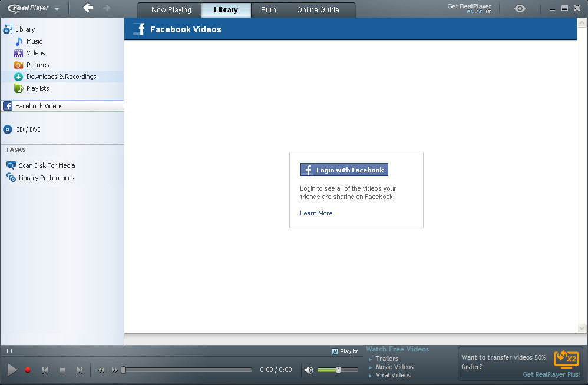Open the Online Guide tab
This screenshot has width=588, height=385.
(x=318, y=10)
